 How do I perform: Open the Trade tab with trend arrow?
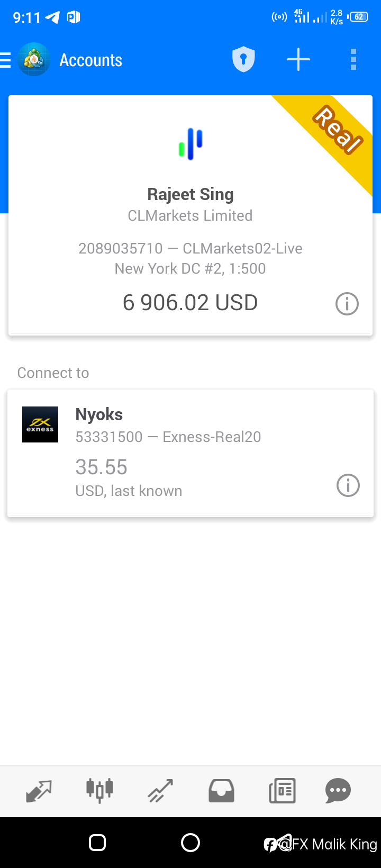tap(160, 791)
